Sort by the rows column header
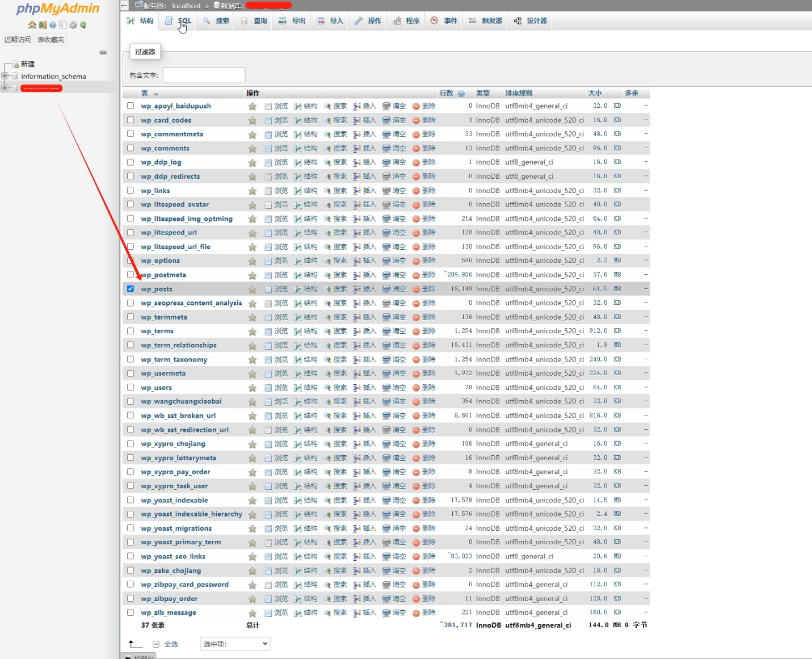The width and height of the screenshot is (812, 659). (x=447, y=93)
